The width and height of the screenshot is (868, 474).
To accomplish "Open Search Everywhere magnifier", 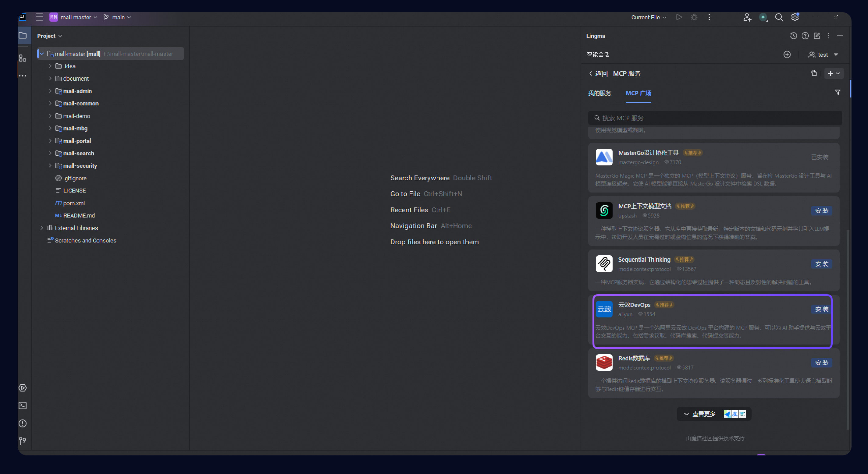I will (779, 17).
